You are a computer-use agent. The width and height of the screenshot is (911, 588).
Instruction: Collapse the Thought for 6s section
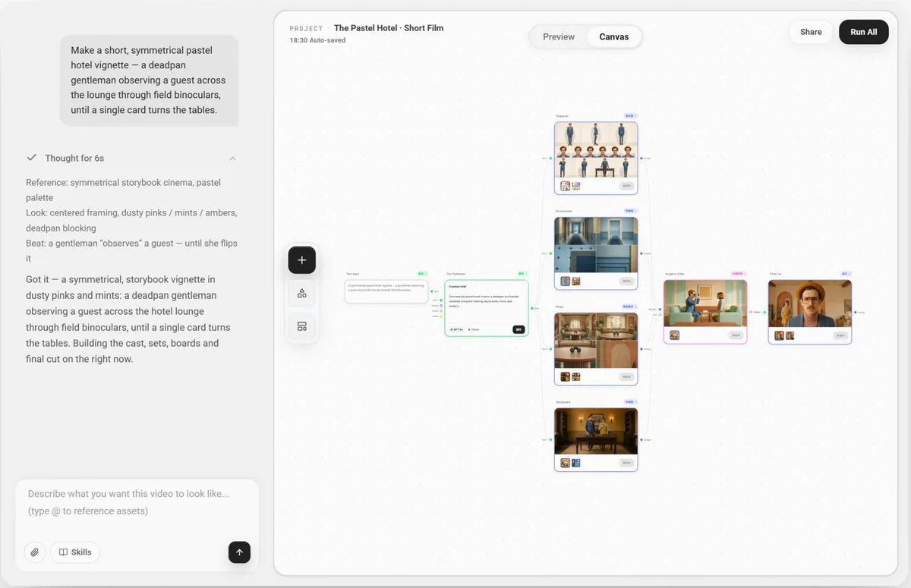pos(232,159)
